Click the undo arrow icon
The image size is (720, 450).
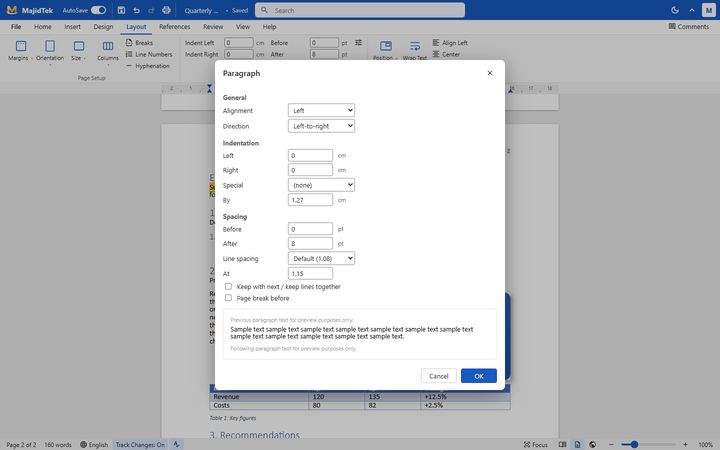coord(136,10)
